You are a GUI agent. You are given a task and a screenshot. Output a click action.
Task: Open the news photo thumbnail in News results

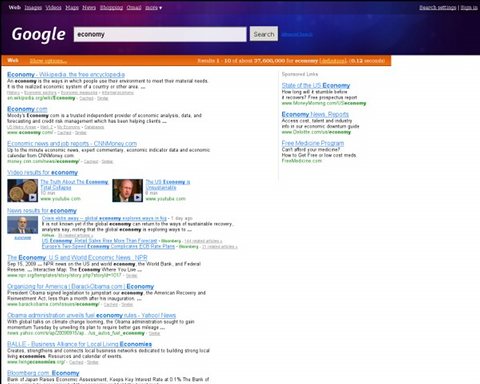[x=23, y=225]
